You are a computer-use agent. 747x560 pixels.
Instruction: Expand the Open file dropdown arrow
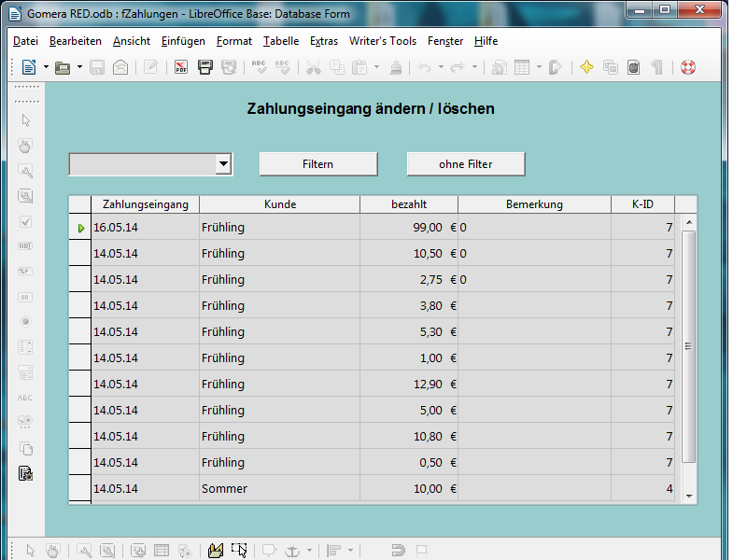(79, 67)
